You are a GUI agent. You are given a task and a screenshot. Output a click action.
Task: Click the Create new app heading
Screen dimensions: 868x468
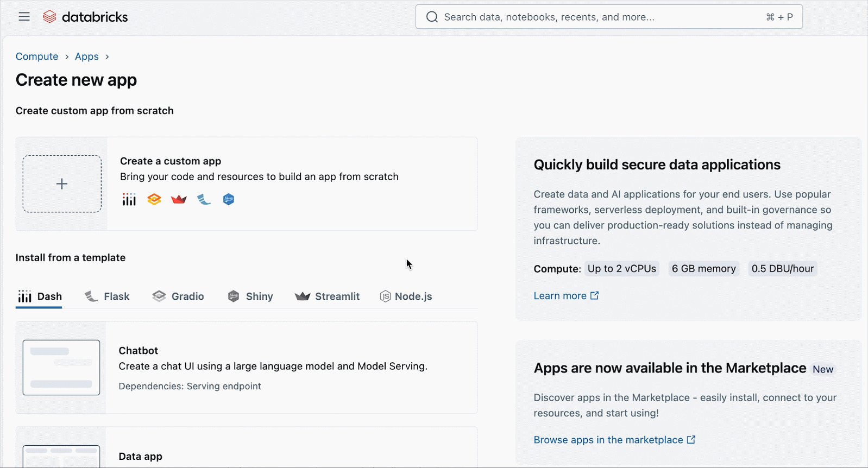(x=76, y=80)
